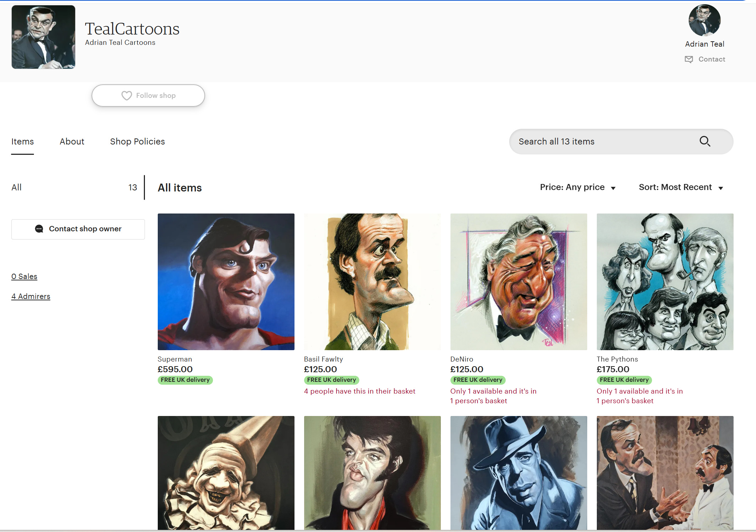Click the Follow shop button
The image size is (756, 532).
pos(148,96)
